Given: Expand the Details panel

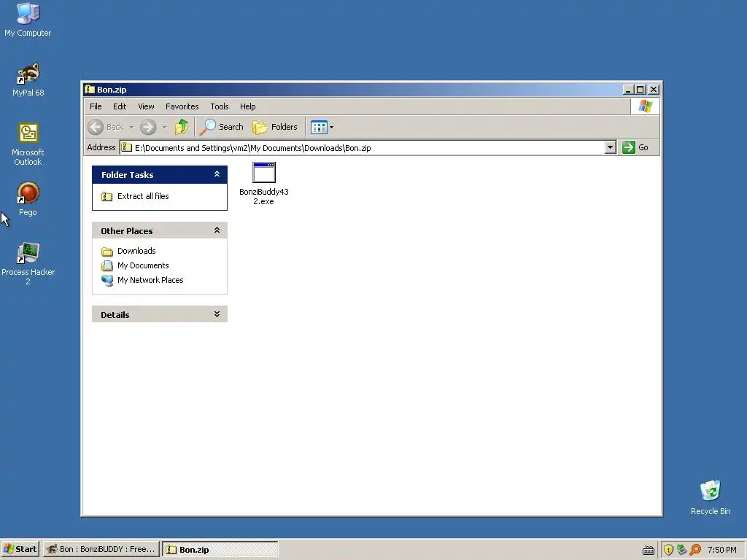Looking at the screenshot, I should pyautogui.click(x=217, y=314).
